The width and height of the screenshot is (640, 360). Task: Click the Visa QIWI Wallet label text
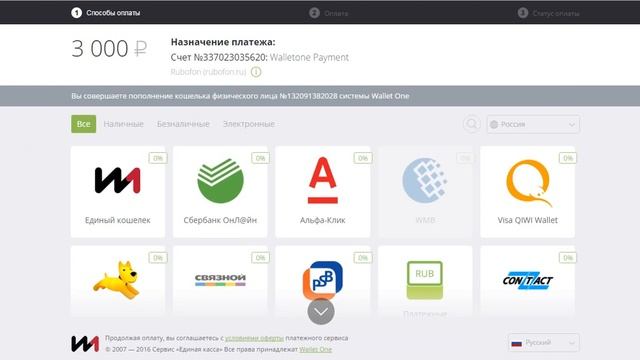tap(527, 220)
